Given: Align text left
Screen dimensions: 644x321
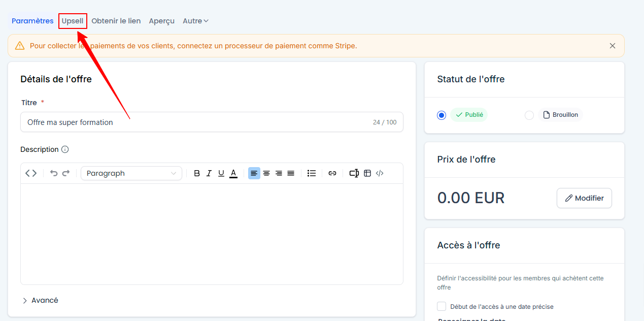Looking at the screenshot, I should click(254, 173).
